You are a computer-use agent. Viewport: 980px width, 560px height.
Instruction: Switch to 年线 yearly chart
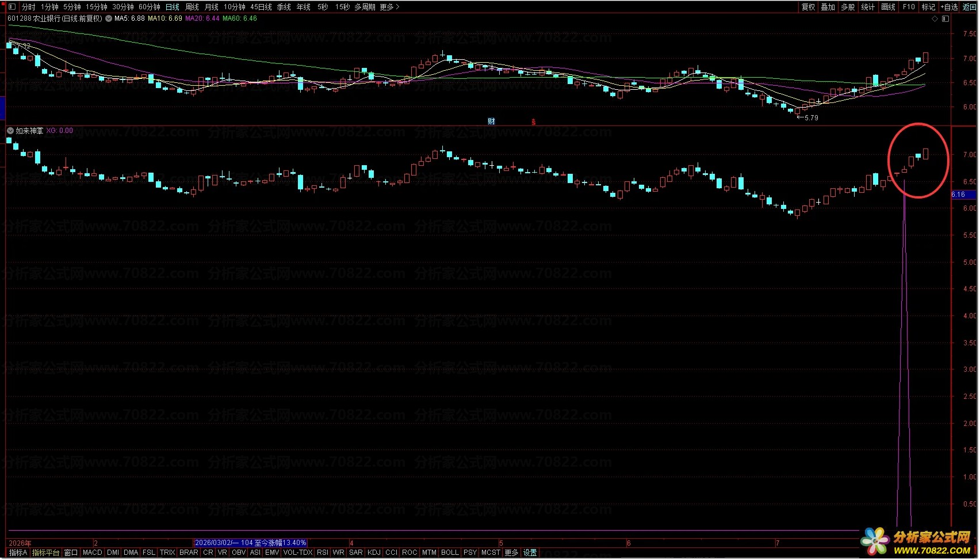point(303,7)
